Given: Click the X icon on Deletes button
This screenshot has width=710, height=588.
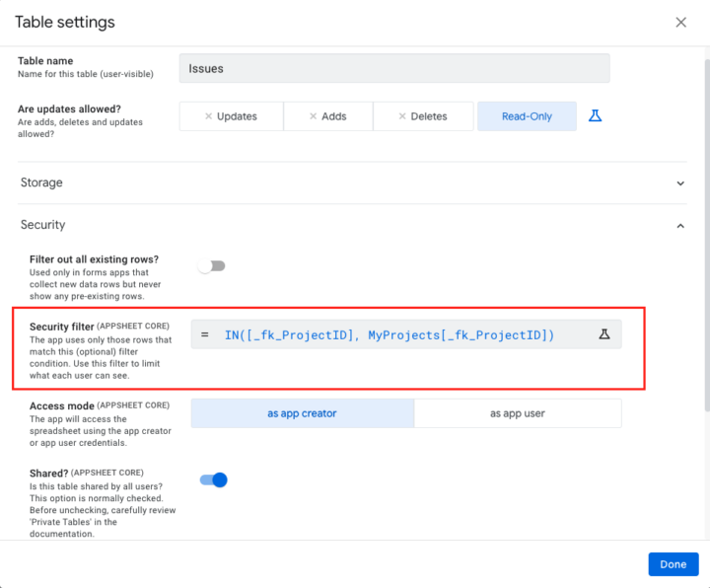Looking at the screenshot, I should pos(402,116).
